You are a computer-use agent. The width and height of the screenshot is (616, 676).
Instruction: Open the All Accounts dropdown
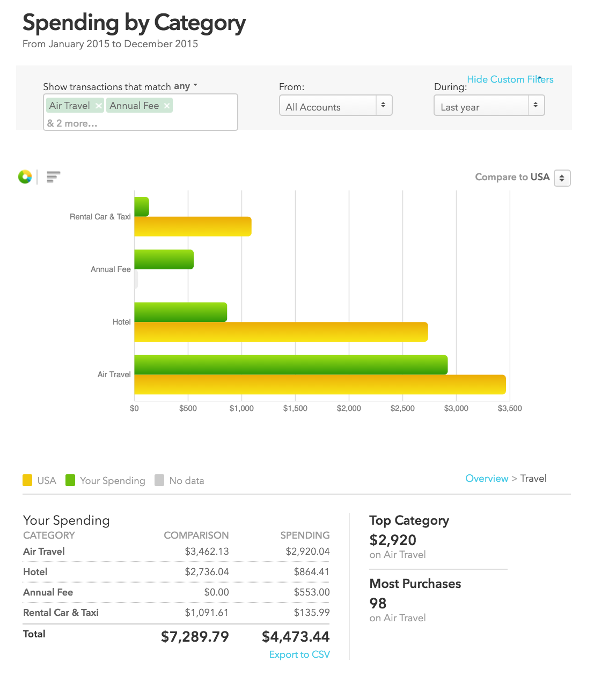click(x=336, y=106)
